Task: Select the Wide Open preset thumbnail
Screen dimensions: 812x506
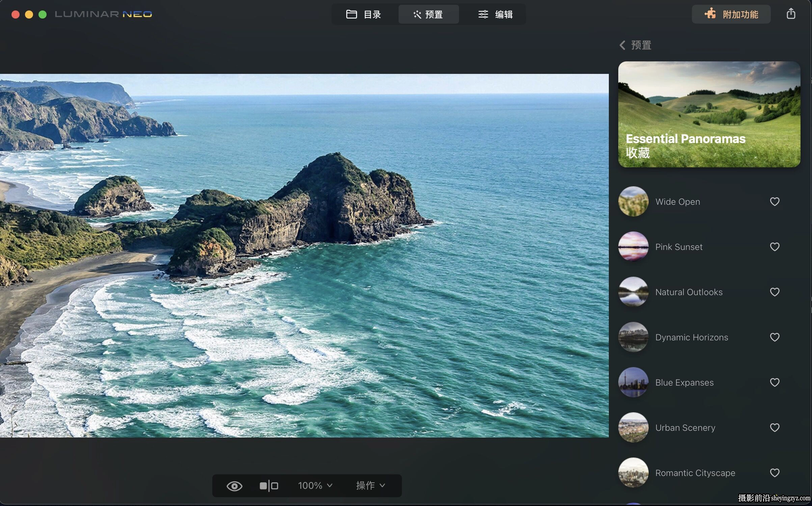Action: pyautogui.click(x=633, y=201)
